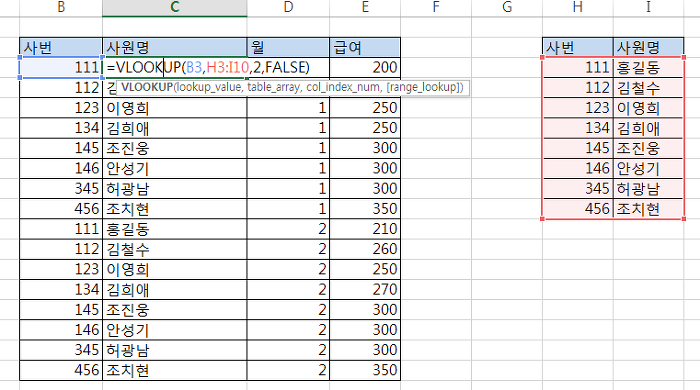Select the salary cell showing 270

[x=365, y=290]
